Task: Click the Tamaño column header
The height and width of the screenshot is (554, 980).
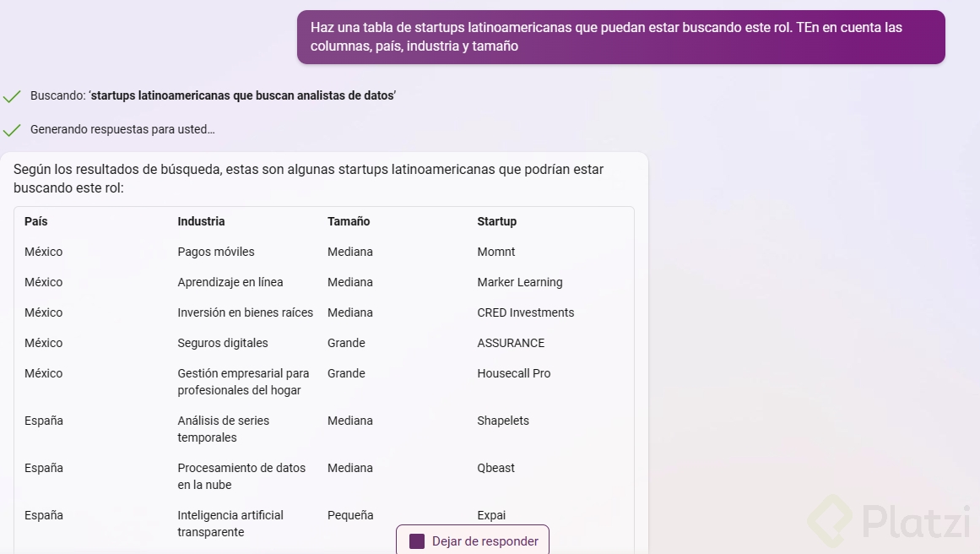Action: pos(349,221)
